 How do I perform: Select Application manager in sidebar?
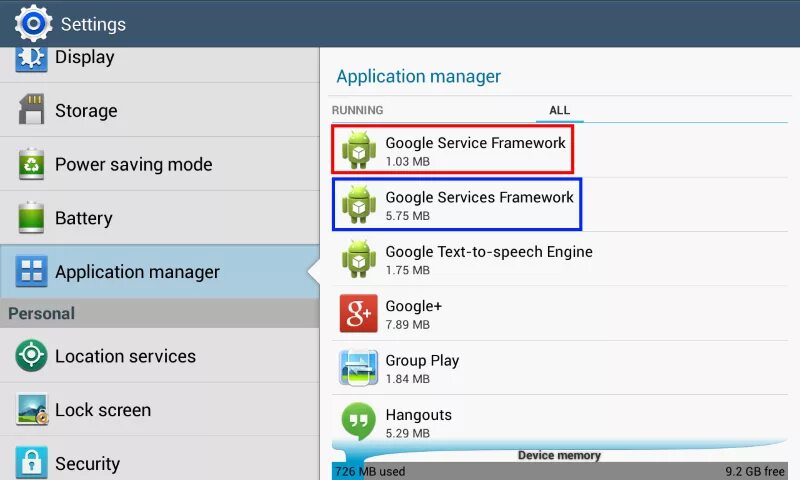click(160, 271)
